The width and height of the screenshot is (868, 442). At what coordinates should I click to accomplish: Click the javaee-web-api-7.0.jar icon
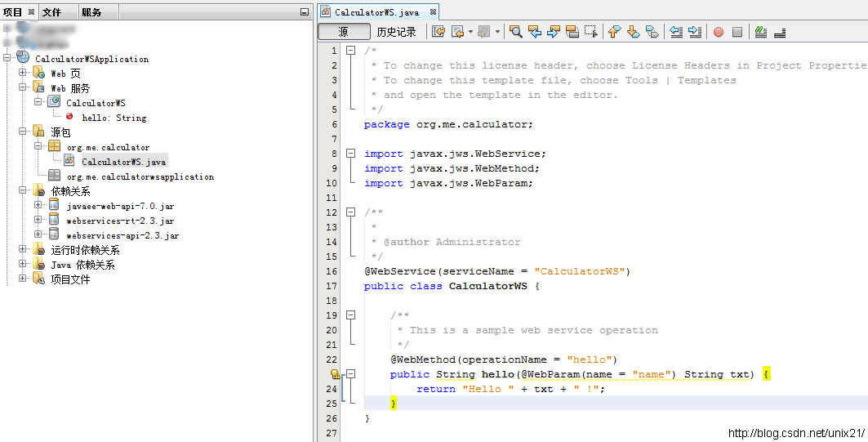point(54,205)
